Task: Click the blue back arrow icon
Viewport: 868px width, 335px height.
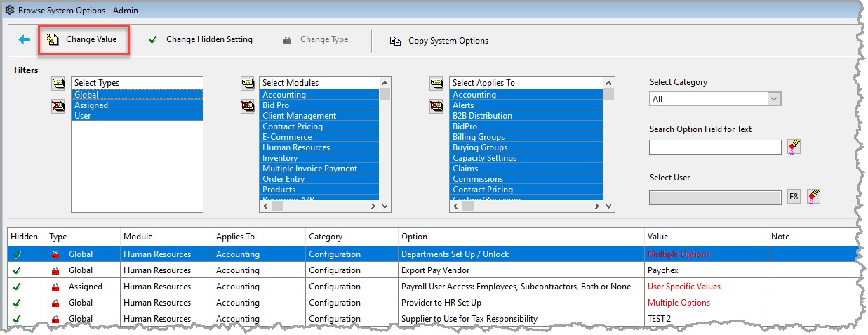Action: point(25,40)
